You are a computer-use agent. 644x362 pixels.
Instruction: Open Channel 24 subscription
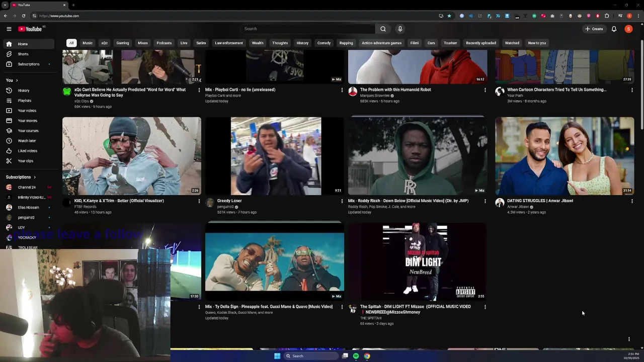[x=29, y=187]
